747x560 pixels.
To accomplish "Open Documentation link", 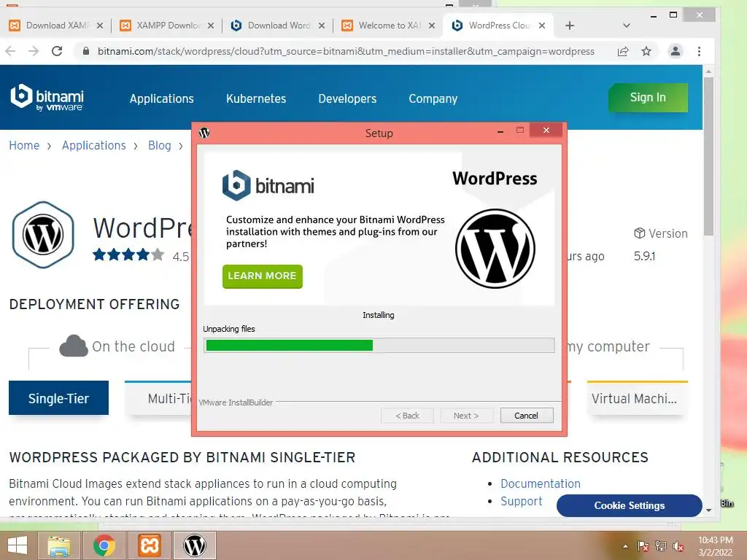I will (541, 484).
